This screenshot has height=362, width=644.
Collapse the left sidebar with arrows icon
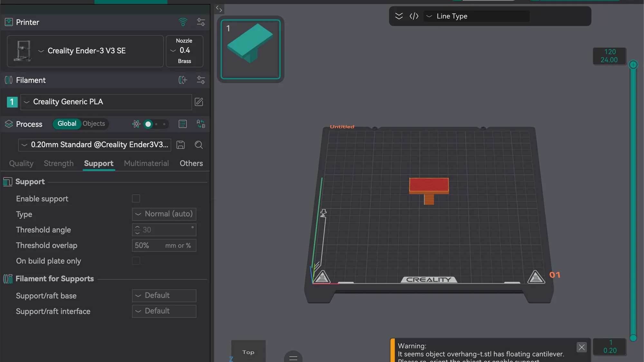(219, 9)
